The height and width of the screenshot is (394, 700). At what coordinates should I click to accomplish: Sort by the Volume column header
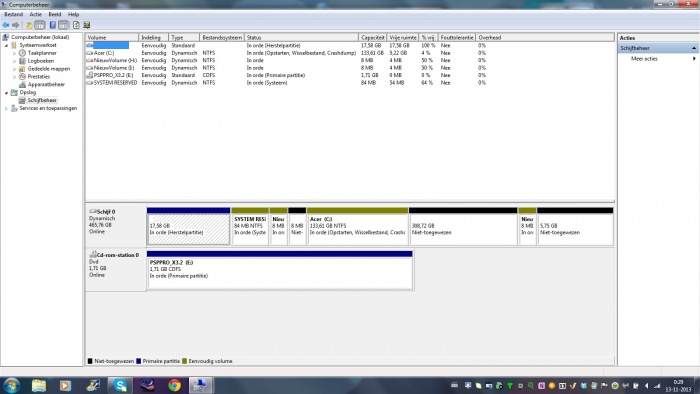click(x=112, y=37)
